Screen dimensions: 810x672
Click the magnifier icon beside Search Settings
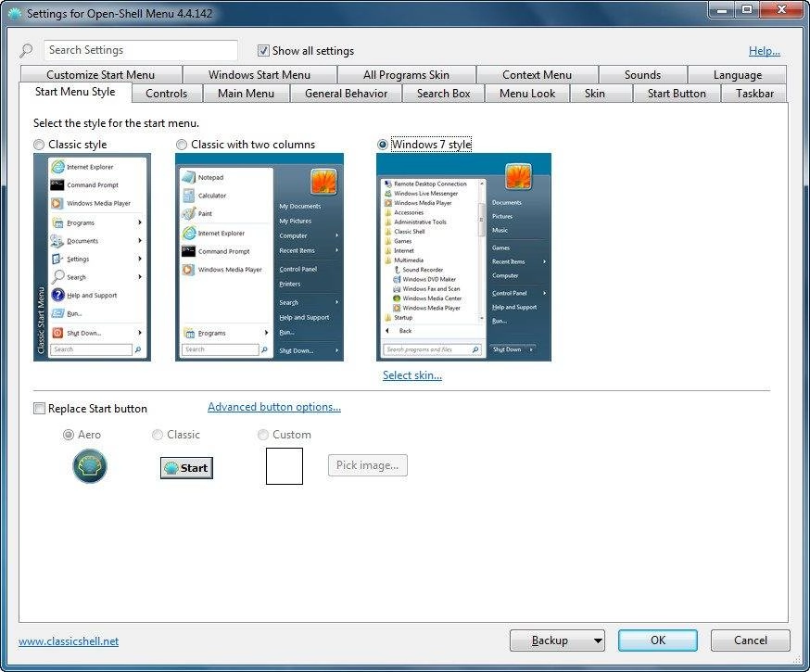(x=26, y=51)
